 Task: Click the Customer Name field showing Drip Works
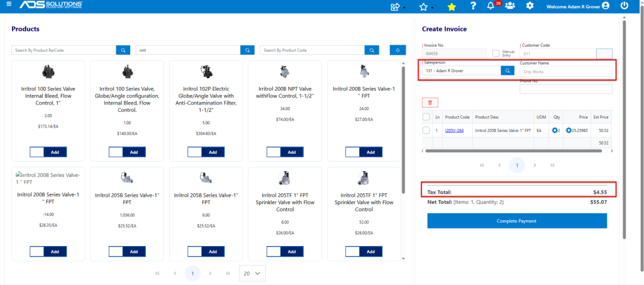[x=566, y=72]
